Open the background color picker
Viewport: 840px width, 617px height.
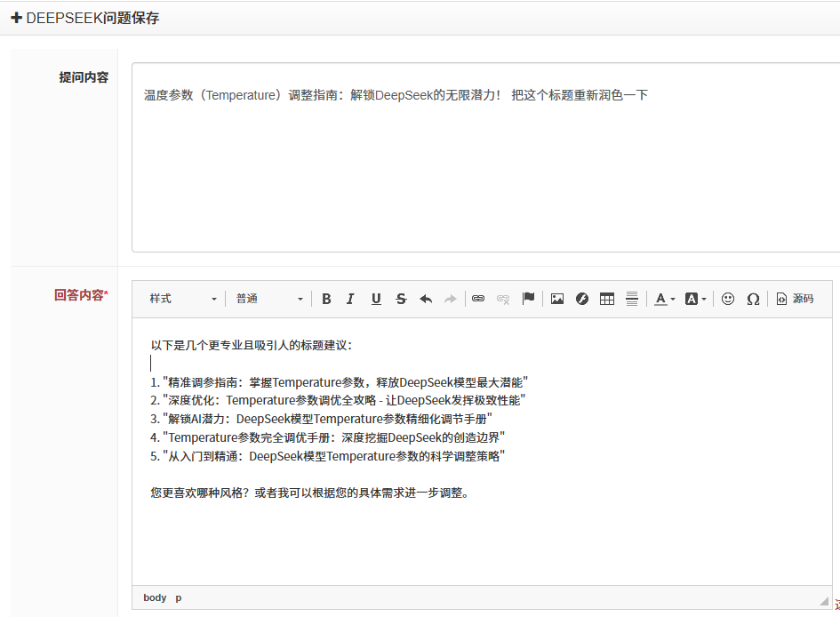click(x=696, y=299)
